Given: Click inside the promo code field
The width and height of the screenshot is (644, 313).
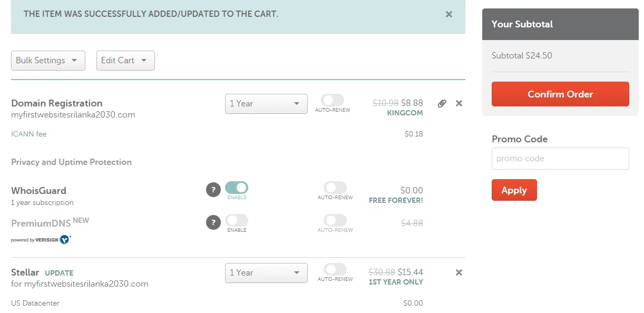Looking at the screenshot, I should point(560,159).
